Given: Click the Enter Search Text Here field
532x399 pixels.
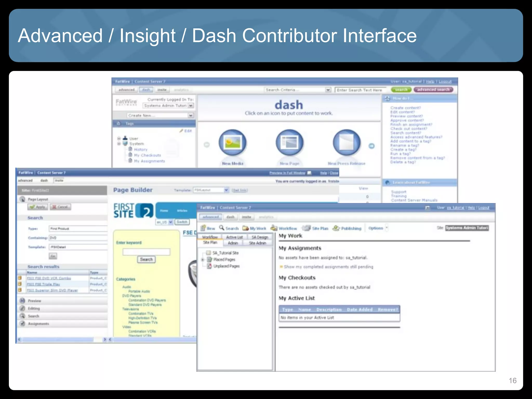Looking at the screenshot, I should pos(361,90).
